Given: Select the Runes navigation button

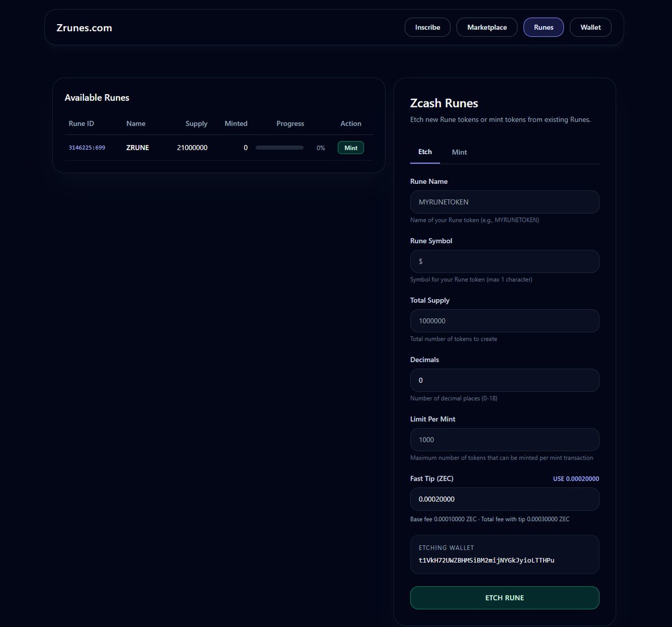Looking at the screenshot, I should click(x=544, y=27).
